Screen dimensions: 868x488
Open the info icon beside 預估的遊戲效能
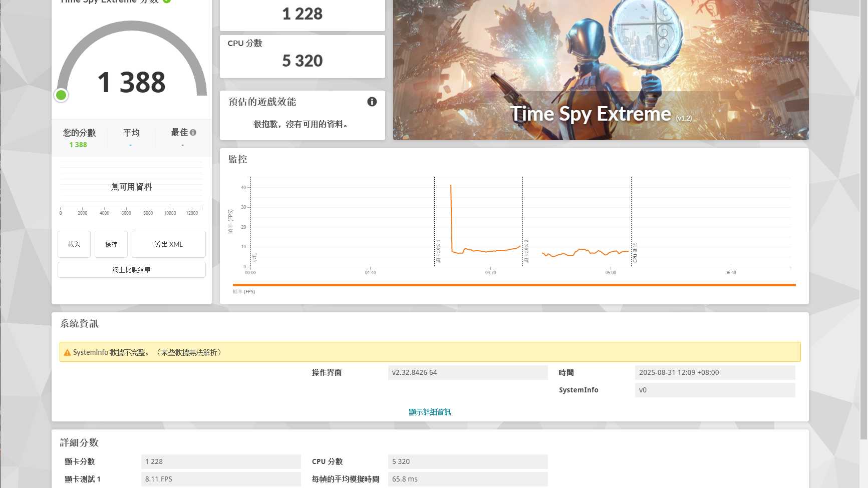tap(372, 102)
